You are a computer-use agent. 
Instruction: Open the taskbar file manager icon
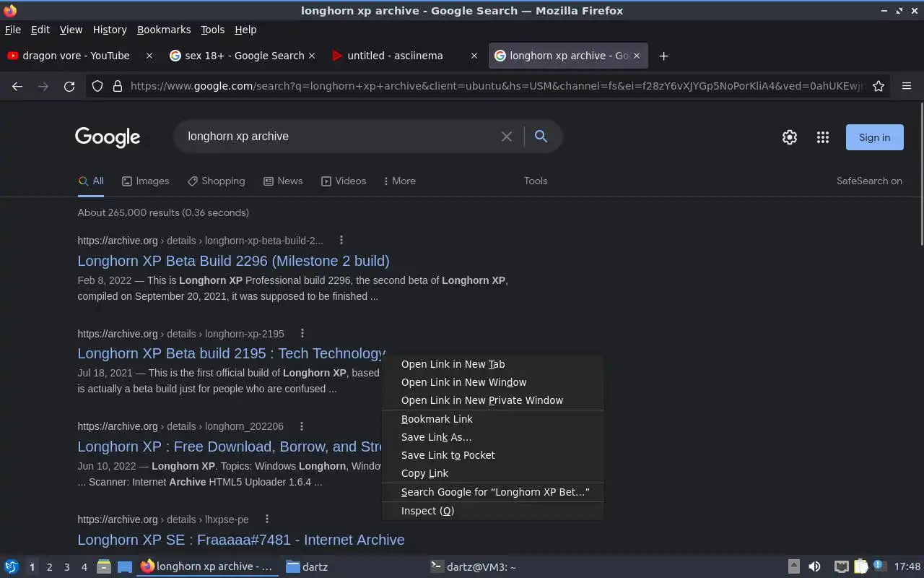[x=104, y=567]
